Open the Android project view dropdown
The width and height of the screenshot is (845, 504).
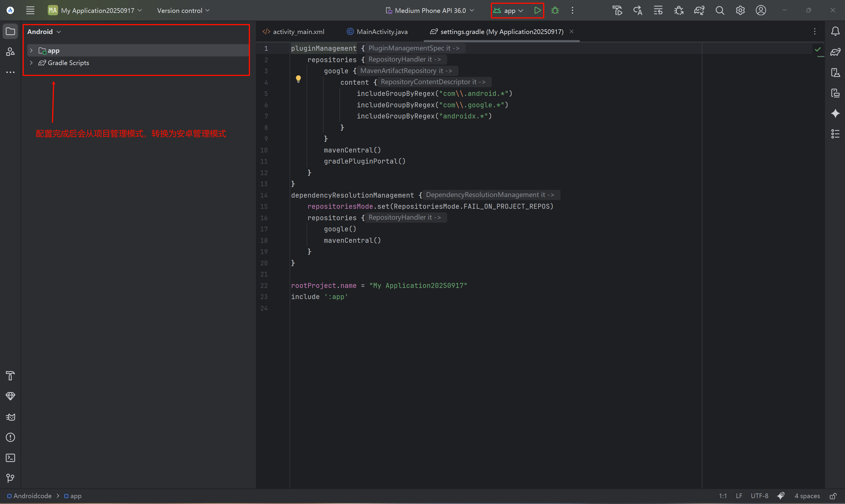(x=44, y=32)
